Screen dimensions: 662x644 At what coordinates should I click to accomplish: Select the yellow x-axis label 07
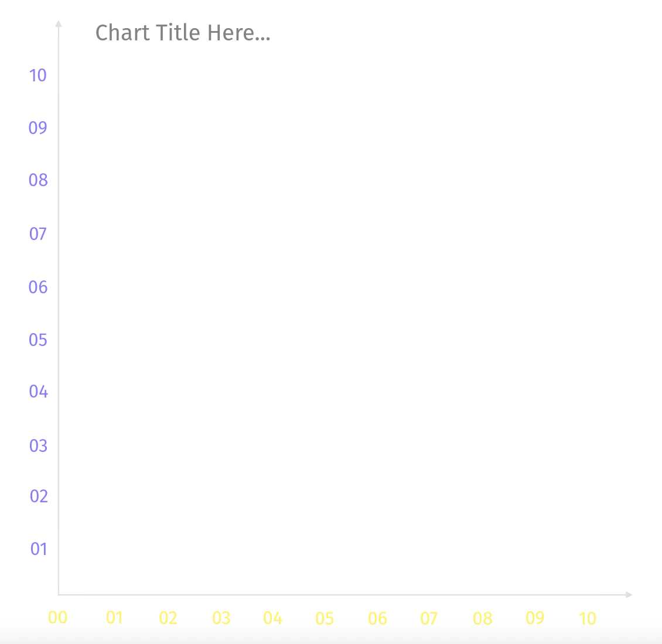click(x=429, y=619)
